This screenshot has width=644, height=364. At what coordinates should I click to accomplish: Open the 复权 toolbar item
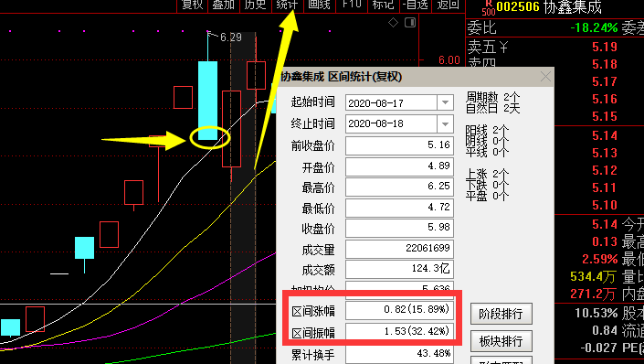coord(193,5)
